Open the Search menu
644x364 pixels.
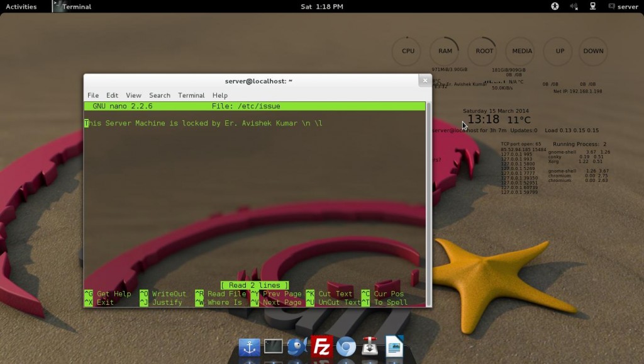coord(160,95)
